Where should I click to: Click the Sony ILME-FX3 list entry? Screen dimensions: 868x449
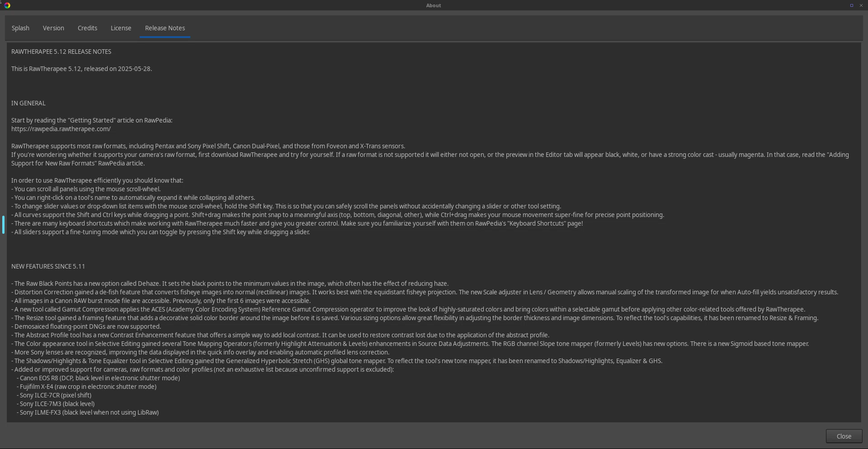coord(88,412)
